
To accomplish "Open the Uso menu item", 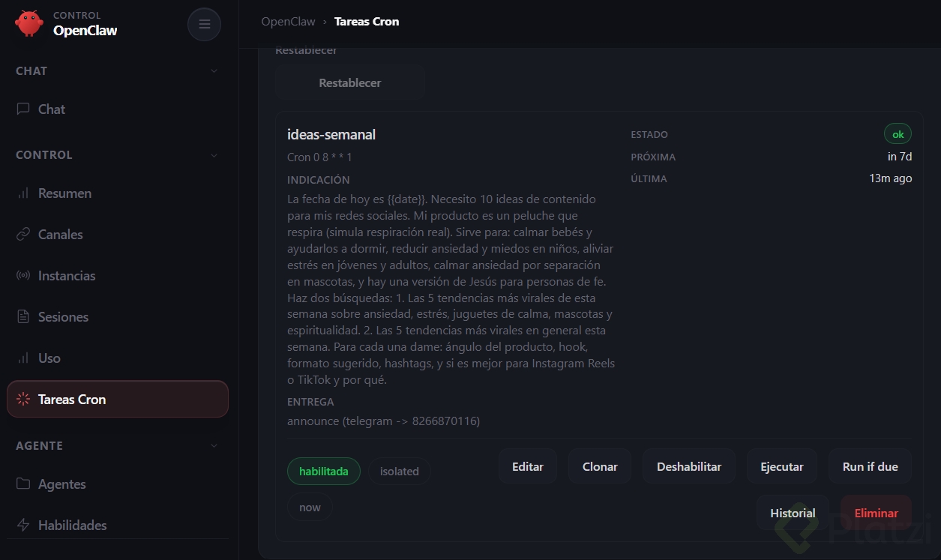I will (49, 358).
